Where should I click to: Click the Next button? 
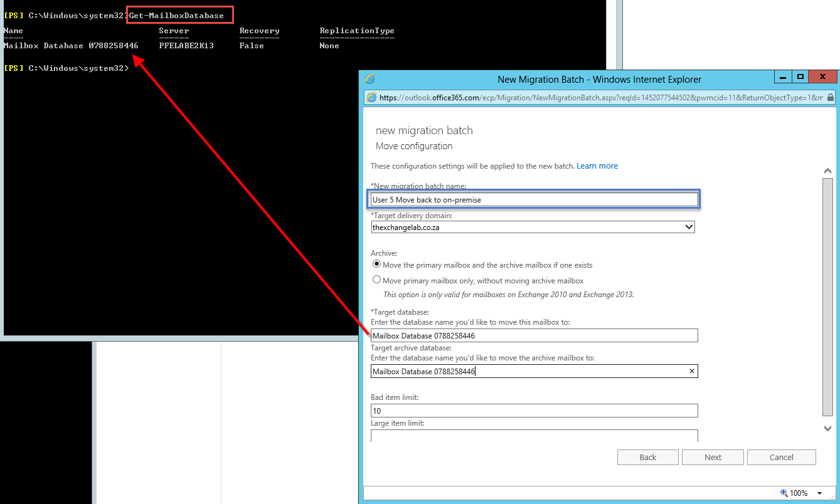713,457
